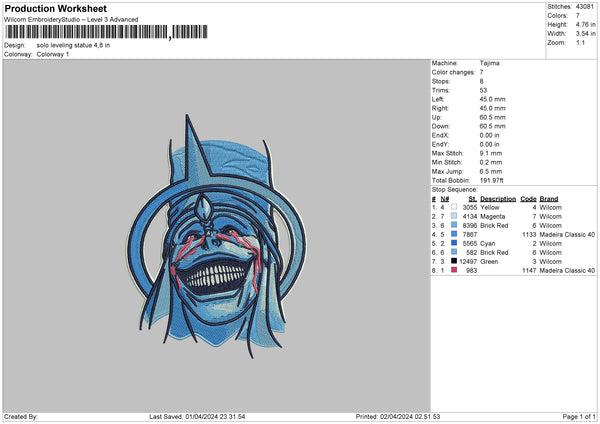The width and height of the screenshot is (600, 424).
Task: Select the Tajima machine value
Action: click(x=490, y=63)
